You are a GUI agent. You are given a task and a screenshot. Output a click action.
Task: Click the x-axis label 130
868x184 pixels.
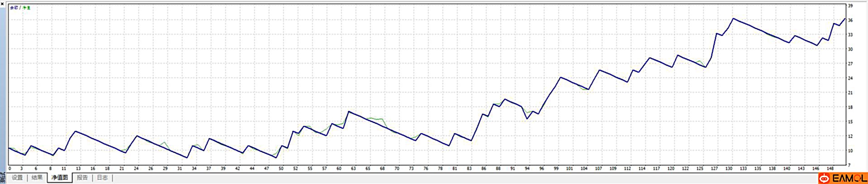(x=729, y=169)
